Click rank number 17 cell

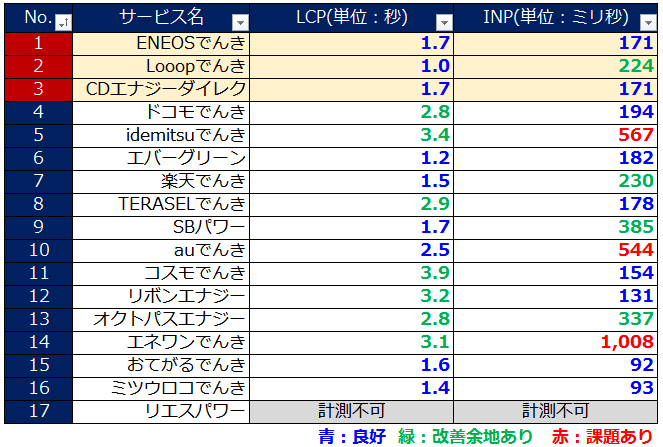38,411
